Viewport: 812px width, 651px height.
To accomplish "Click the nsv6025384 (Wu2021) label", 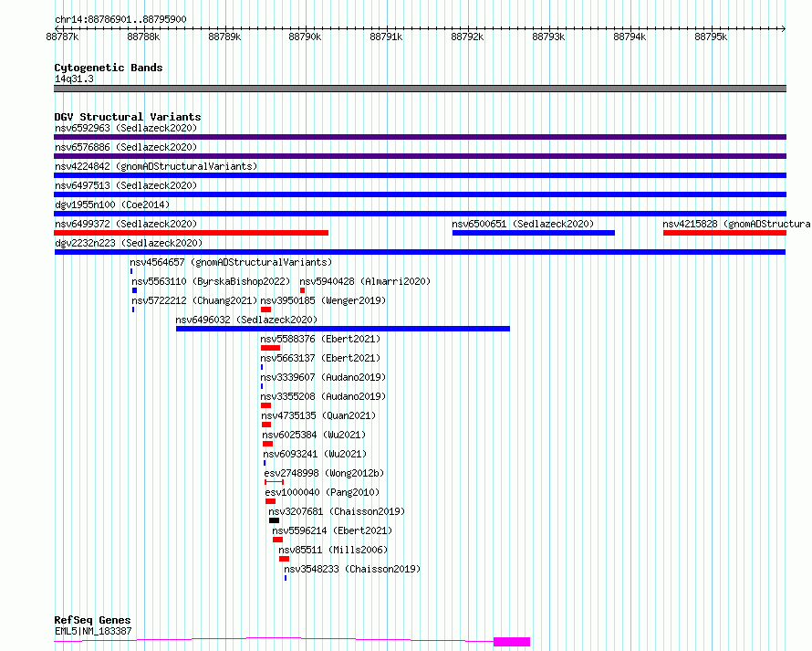I will [314, 435].
